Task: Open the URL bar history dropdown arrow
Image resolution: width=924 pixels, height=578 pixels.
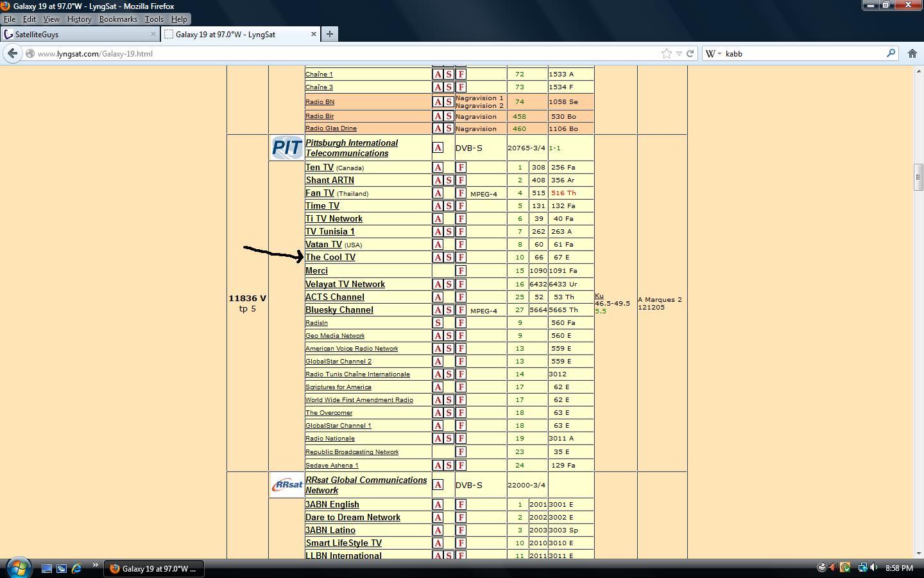Action: (x=679, y=54)
